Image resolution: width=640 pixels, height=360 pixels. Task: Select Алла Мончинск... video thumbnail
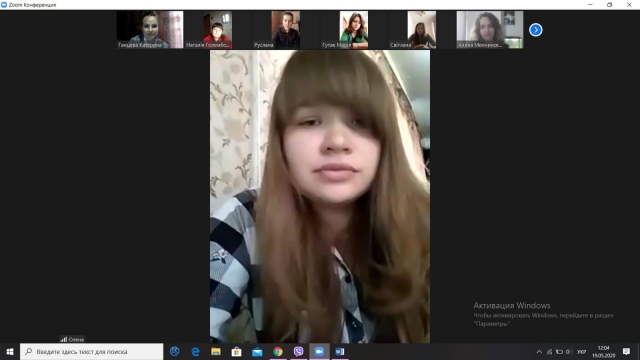coord(490,30)
